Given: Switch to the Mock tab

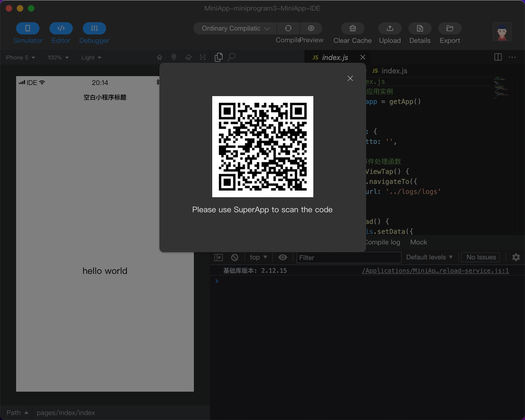Looking at the screenshot, I should [x=419, y=242].
